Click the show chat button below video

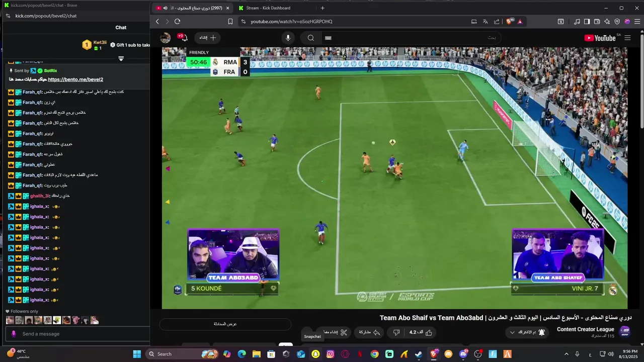click(x=225, y=324)
